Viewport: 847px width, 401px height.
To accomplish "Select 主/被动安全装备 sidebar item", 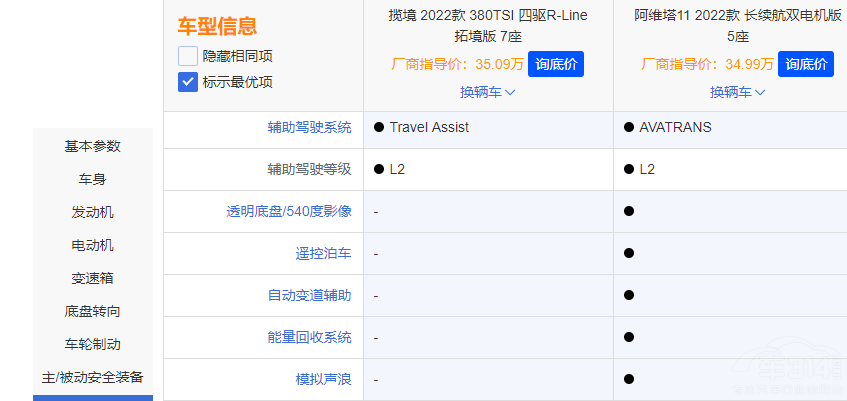I will 93,377.
